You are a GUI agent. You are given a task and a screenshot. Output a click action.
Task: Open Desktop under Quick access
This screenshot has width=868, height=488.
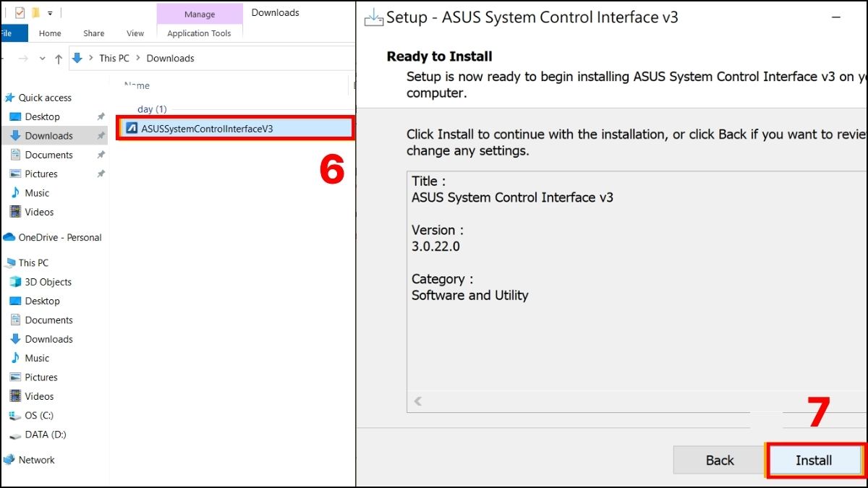tap(42, 116)
